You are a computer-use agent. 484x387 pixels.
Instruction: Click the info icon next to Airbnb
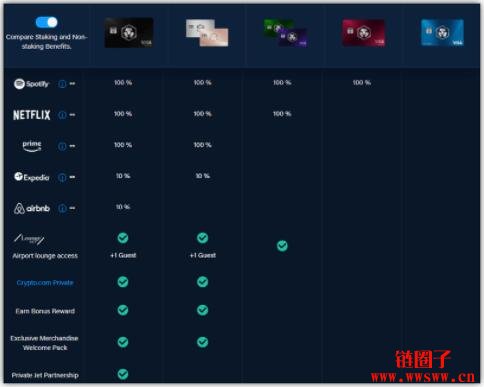tap(62, 208)
